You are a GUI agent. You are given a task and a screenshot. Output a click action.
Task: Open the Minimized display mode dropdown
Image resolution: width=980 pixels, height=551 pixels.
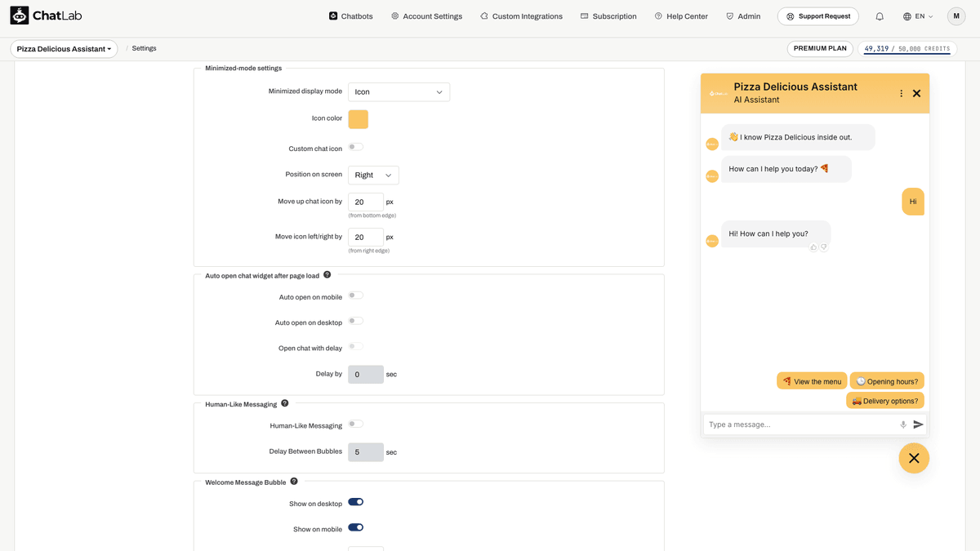point(399,91)
